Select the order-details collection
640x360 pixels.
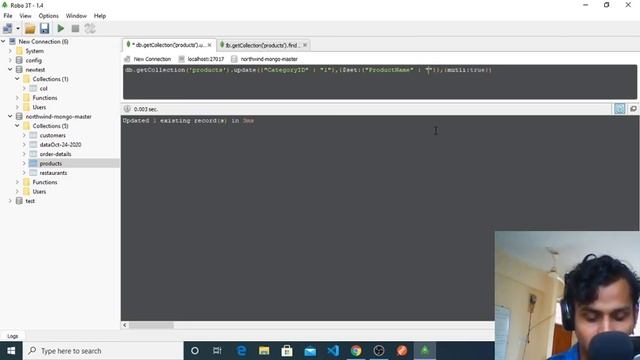(56, 154)
